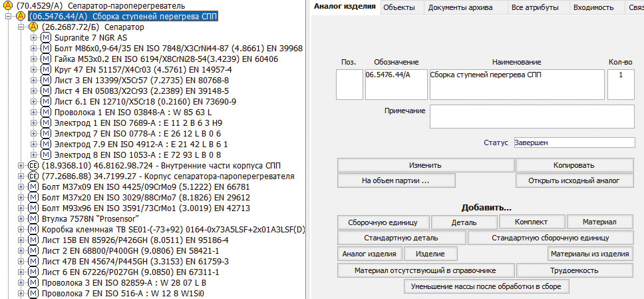Click the assembly icon beside Сепаратор-пароперегреватель

pyautogui.click(x=9, y=6)
